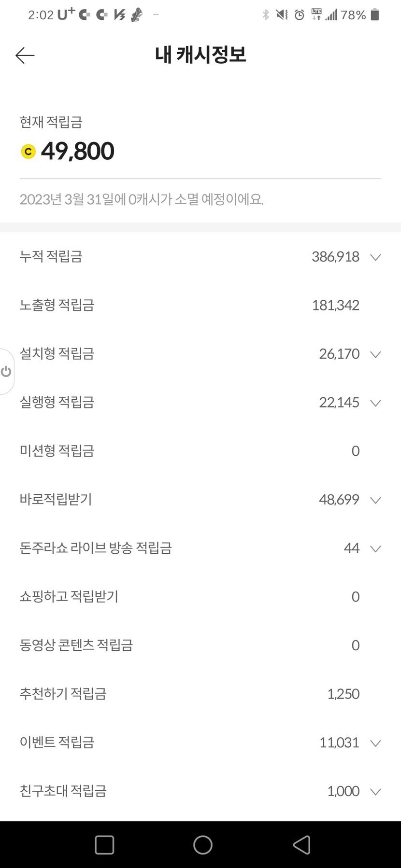Tap the 내 캐시정보 page title
Screen dimensions: 401x868
click(x=200, y=55)
